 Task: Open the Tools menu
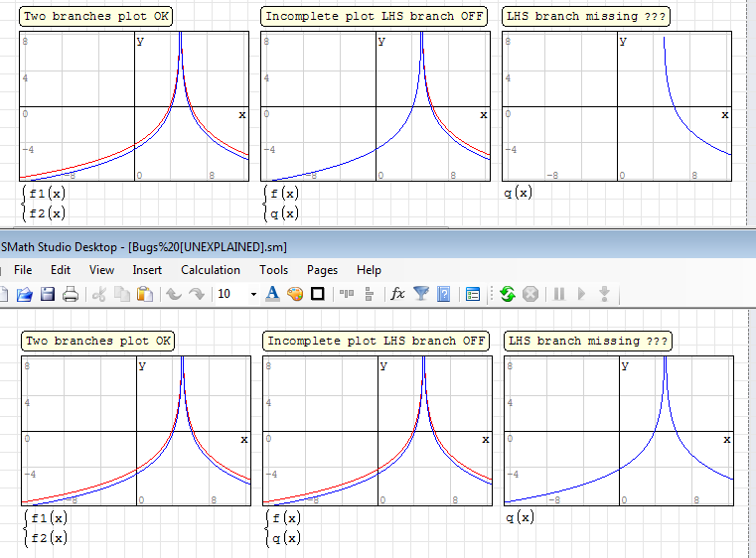tap(273, 270)
